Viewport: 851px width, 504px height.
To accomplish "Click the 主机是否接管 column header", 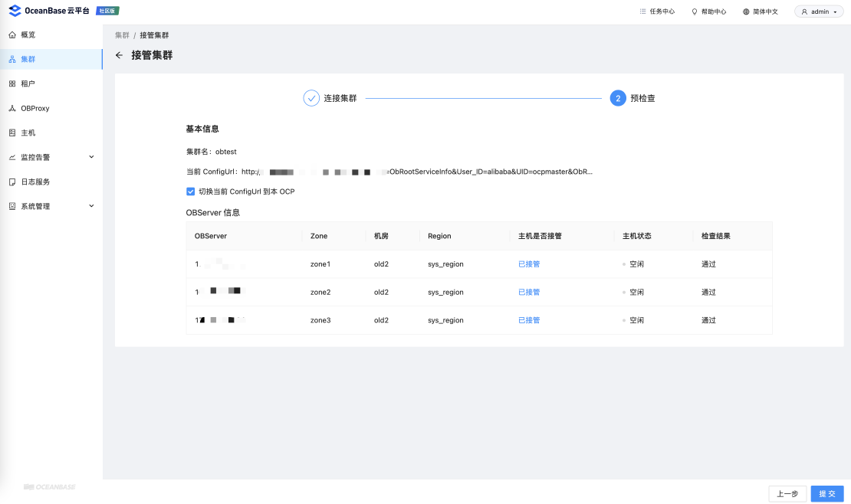I will point(540,236).
